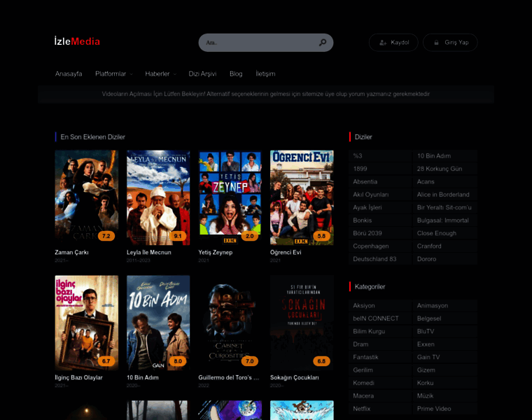Open the 10 Bin Adım poster thumbnail

158,323
